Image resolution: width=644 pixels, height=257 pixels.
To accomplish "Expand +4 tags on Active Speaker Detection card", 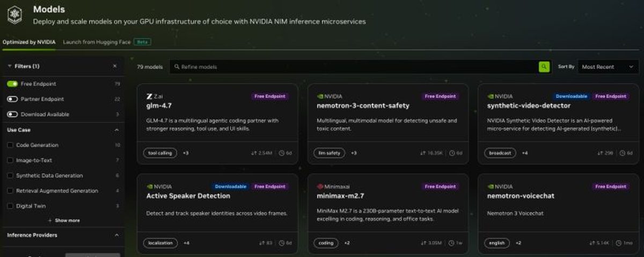I will pyautogui.click(x=186, y=243).
